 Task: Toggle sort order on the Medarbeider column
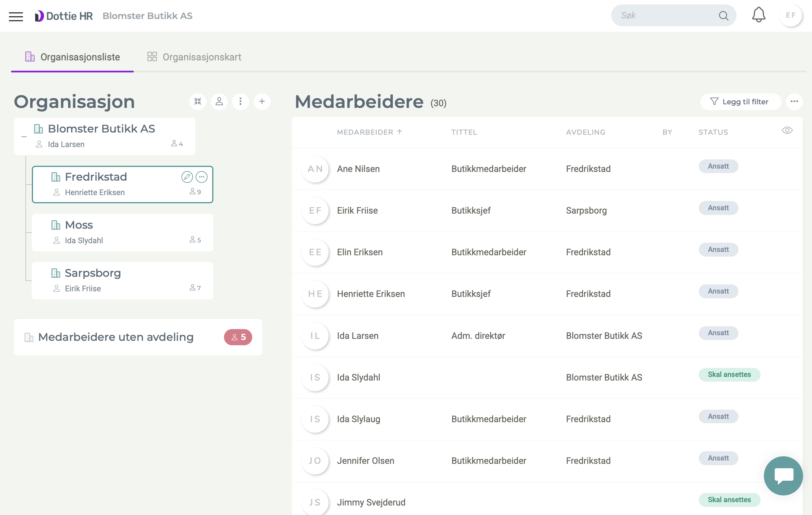[370, 132]
